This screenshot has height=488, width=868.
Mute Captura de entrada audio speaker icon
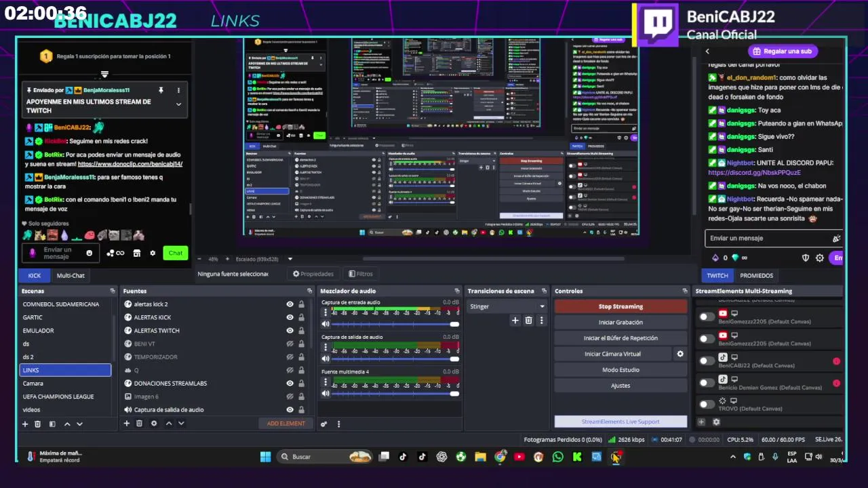pos(325,324)
